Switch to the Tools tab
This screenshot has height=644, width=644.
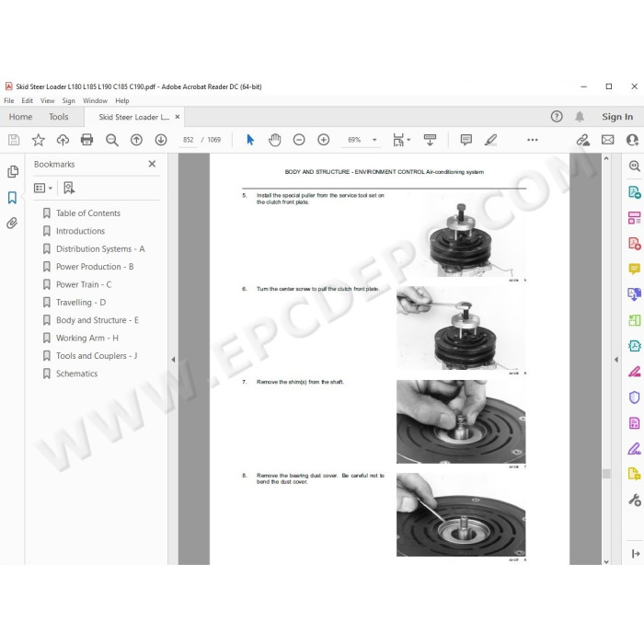(59, 117)
